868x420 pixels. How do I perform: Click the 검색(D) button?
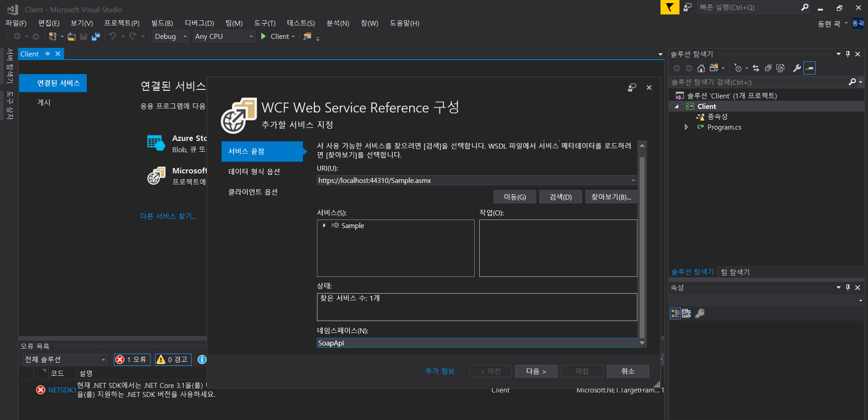point(561,197)
